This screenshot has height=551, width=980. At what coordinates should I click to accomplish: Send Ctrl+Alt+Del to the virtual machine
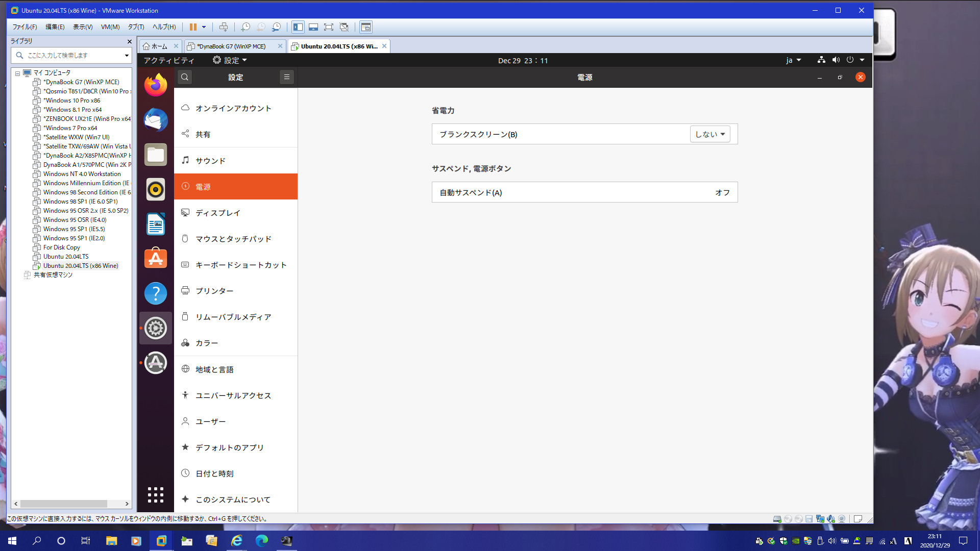[x=223, y=27]
